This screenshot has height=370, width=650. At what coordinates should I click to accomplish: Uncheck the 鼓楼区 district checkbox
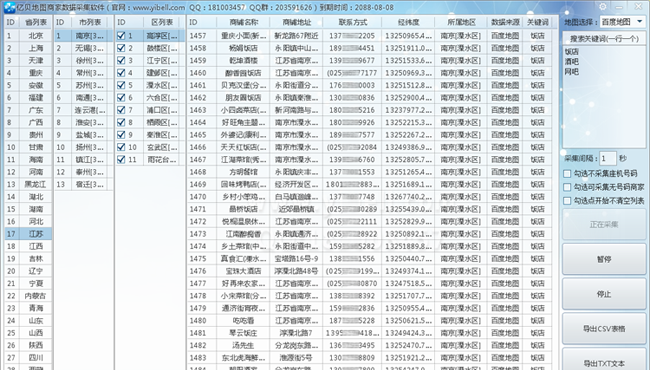pyautogui.click(x=121, y=48)
